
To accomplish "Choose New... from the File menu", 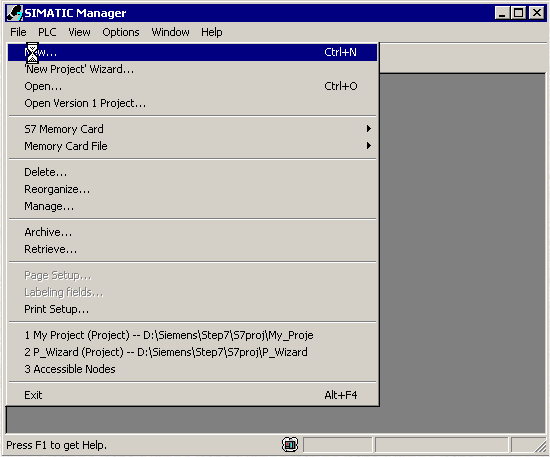I will click(192, 52).
